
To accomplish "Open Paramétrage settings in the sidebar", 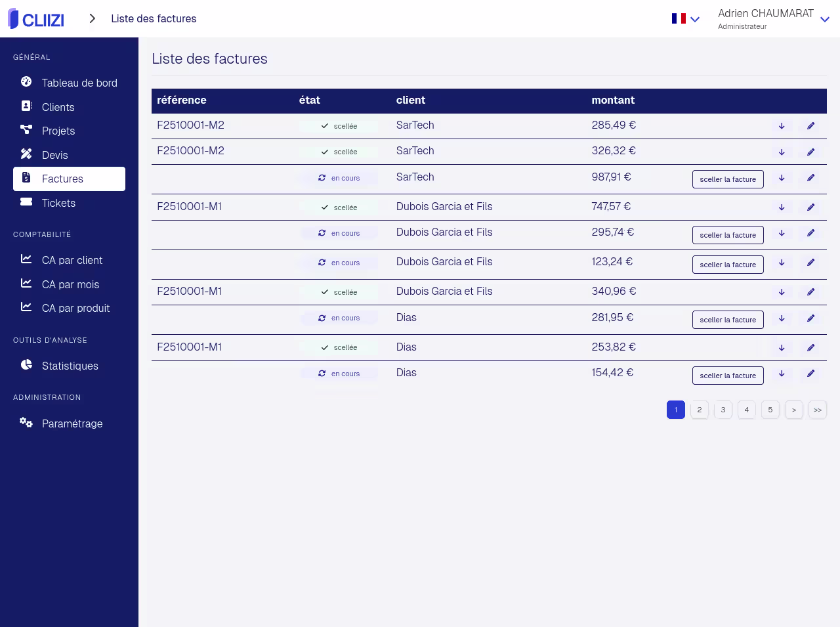I will (x=72, y=423).
